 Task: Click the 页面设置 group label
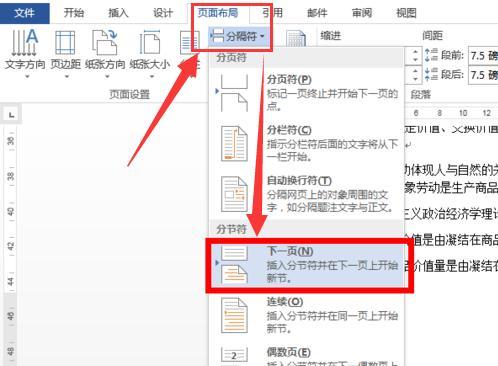click(x=130, y=94)
